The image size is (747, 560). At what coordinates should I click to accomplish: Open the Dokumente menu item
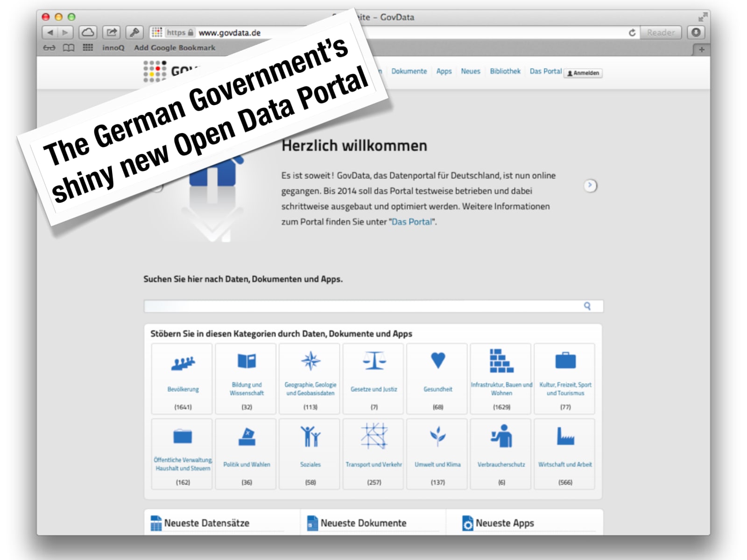coord(409,71)
